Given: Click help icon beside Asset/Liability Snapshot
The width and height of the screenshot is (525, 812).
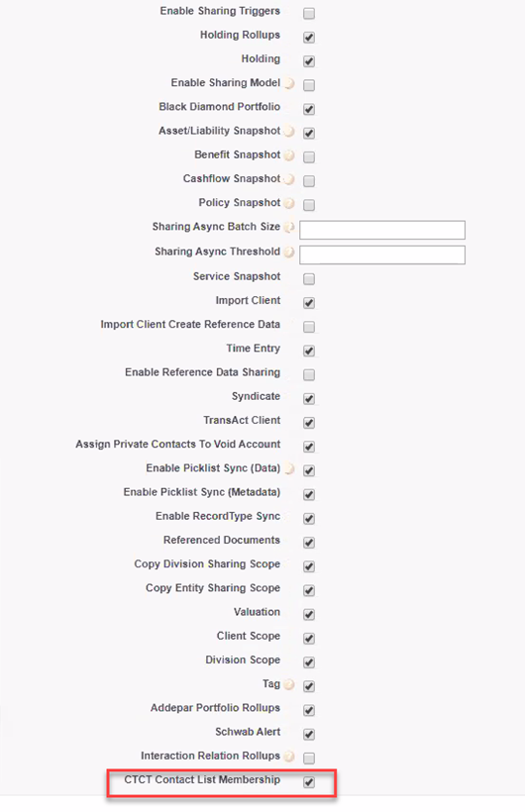Looking at the screenshot, I should point(289,132).
